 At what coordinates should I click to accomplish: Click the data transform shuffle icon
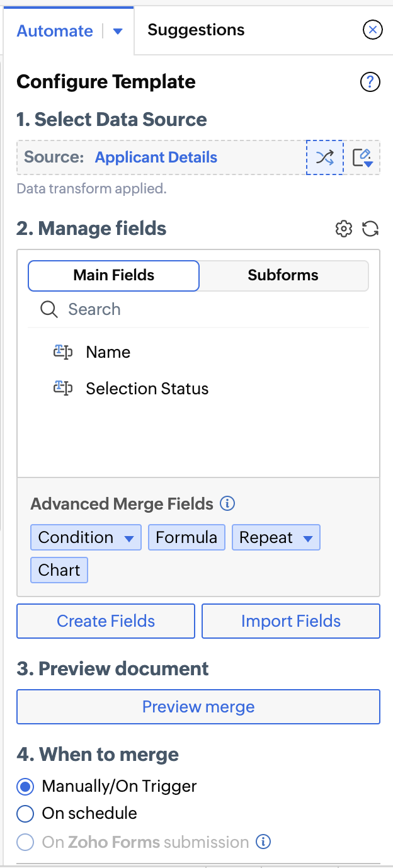click(325, 157)
